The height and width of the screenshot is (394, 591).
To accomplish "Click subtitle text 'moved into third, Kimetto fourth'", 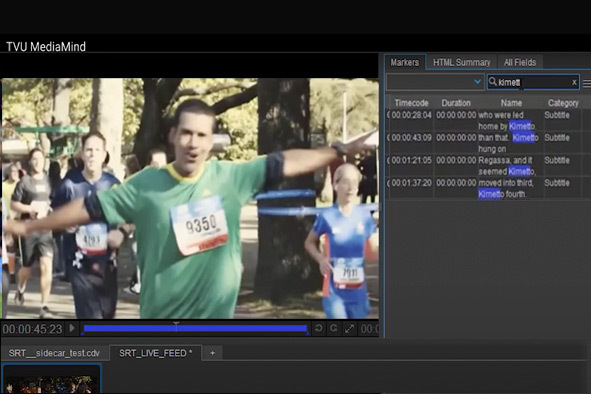I will click(506, 189).
